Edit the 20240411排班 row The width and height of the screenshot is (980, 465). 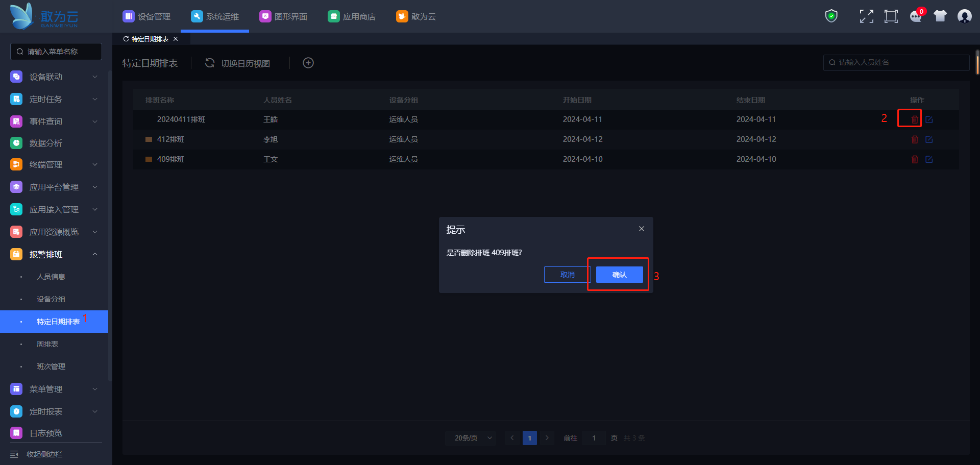pos(929,119)
